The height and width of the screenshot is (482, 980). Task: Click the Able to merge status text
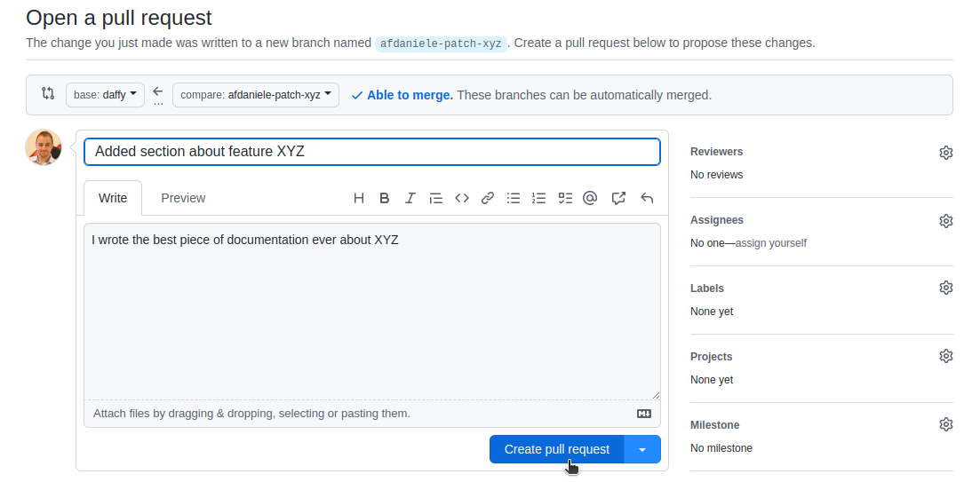coord(410,96)
